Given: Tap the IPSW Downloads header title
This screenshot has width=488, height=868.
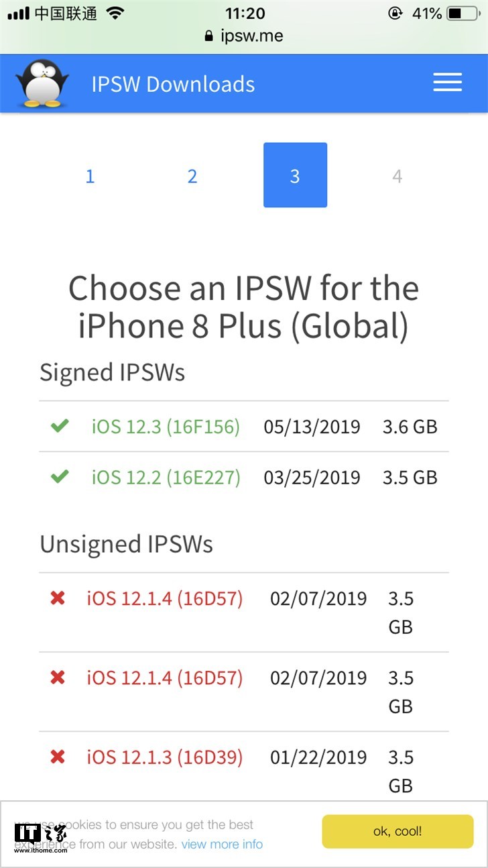Looking at the screenshot, I should point(173,84).
